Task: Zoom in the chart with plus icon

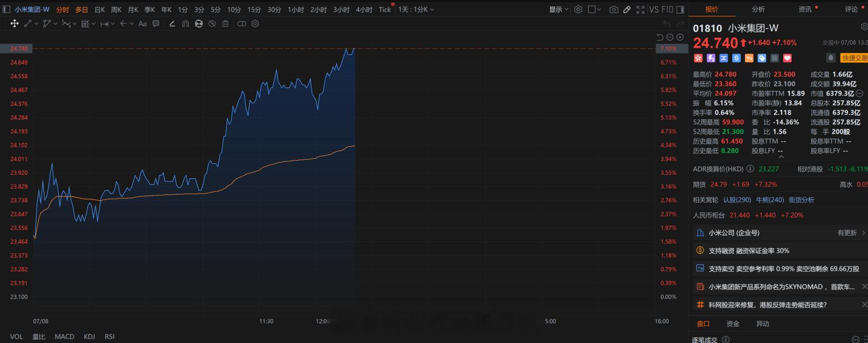Action: 680,37
